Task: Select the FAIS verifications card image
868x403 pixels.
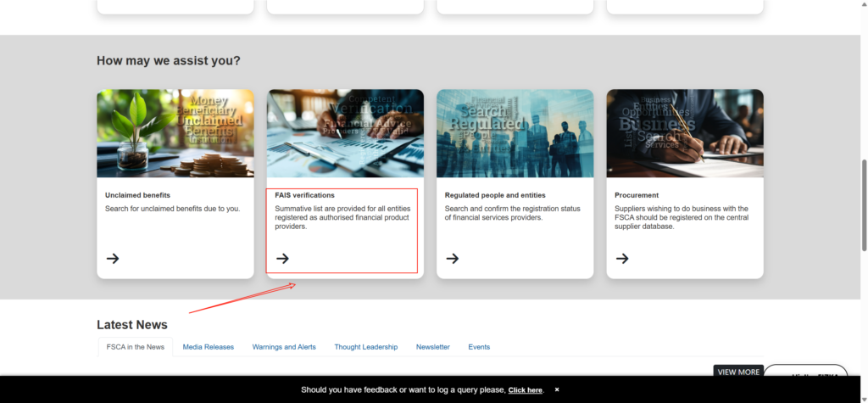Action: (x=345, y=133)
